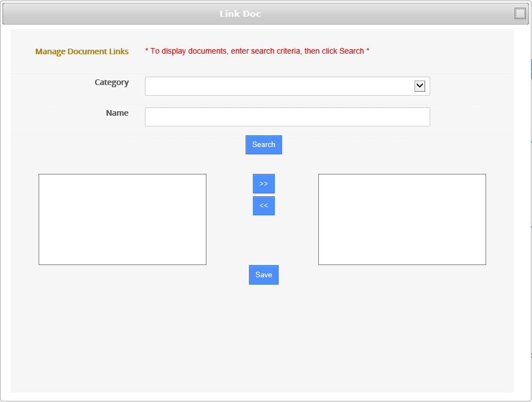Click the gray title bar left of Link Doc
Screen dimensions: 532x402
point(112,14)
